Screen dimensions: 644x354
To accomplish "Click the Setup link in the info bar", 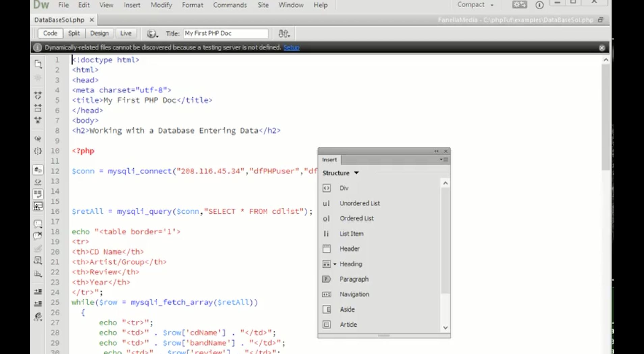I will coord(292,48).
